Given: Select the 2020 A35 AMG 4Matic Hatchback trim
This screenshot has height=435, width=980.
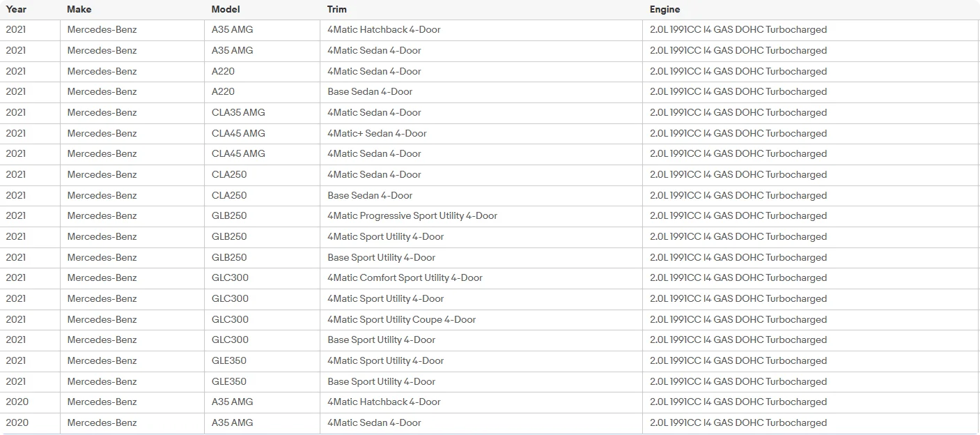Looking at the screenshot, I should tap(384, 402).
